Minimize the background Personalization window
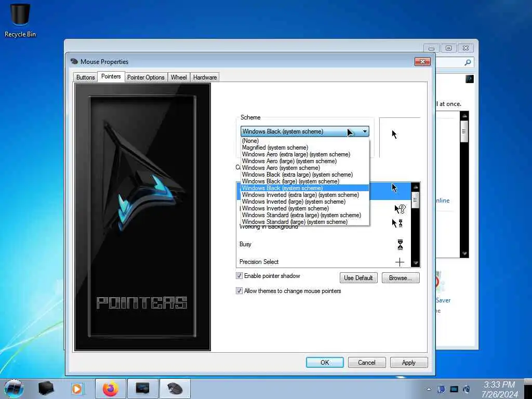Viewport: 532px width, 399px height. 431,48
